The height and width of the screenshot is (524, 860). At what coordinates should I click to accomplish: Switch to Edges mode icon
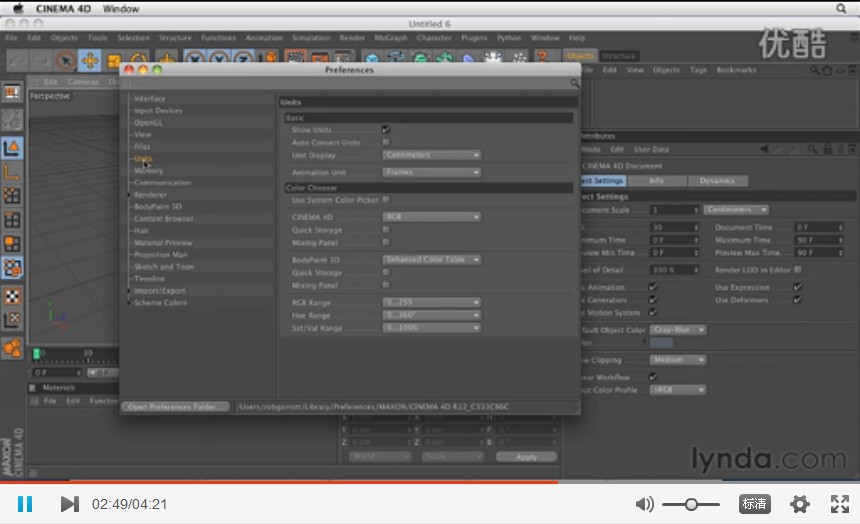point(12,220)
